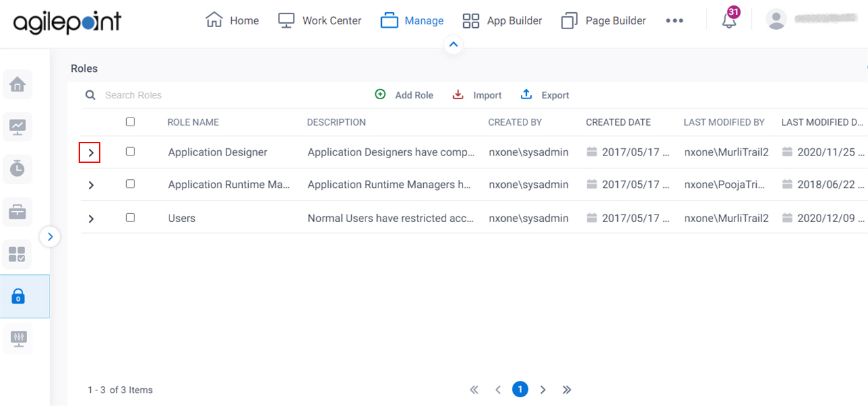Open Page Builder
Viewport: 868px width, 406px height.
pyautogui.click(x=604, y=20)
